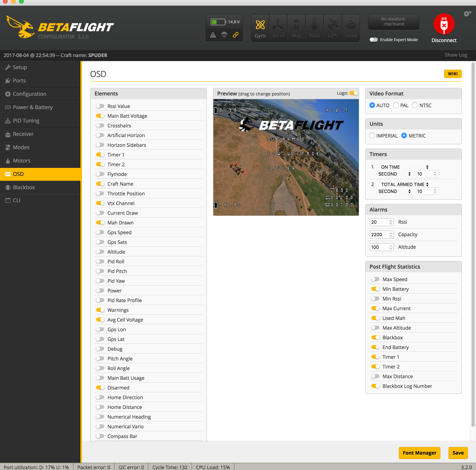The image size is (476, 470).
Task: Click the Motors sidebar icon
Action: click(x=8, y=161)
